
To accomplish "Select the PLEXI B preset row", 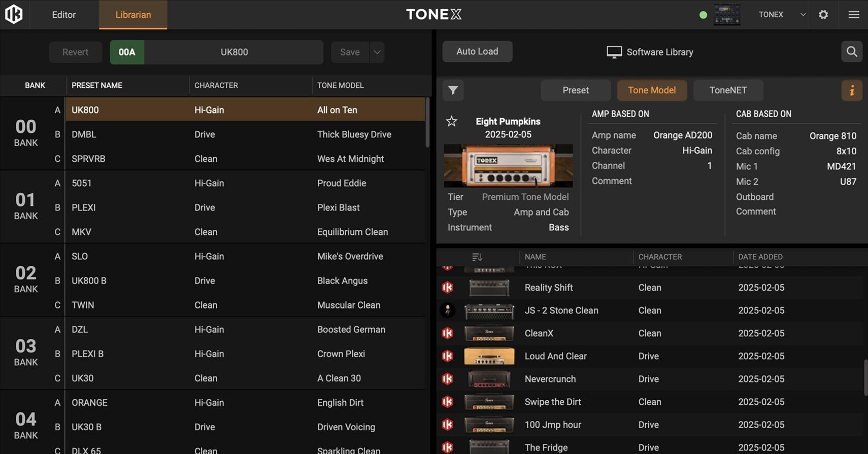I will coord(245,354).
